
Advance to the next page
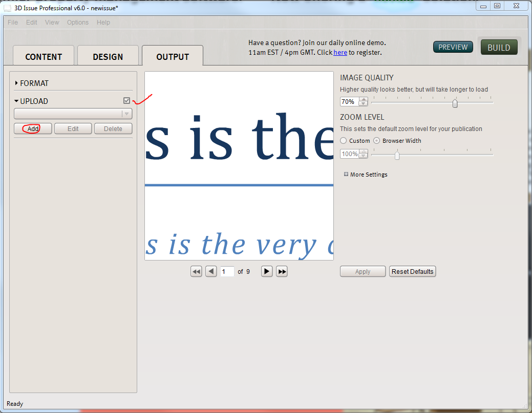pyautogui.click(x=267, y=272)
